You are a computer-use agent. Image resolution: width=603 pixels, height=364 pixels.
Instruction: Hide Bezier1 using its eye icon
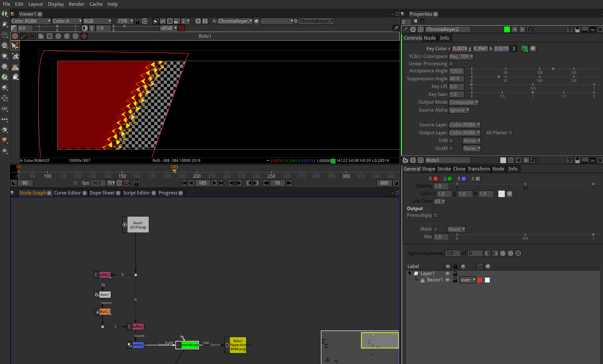pyautogui.click(x=448, y=280)
